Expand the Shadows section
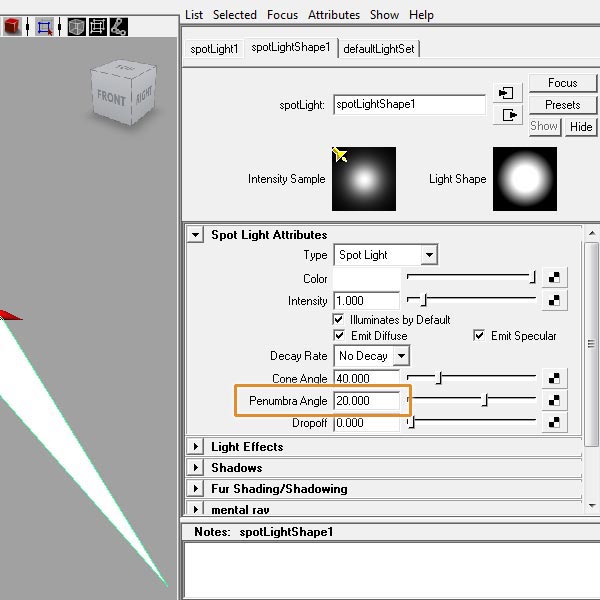This screenshot has height=600, width=600. (x=196, y=468)
